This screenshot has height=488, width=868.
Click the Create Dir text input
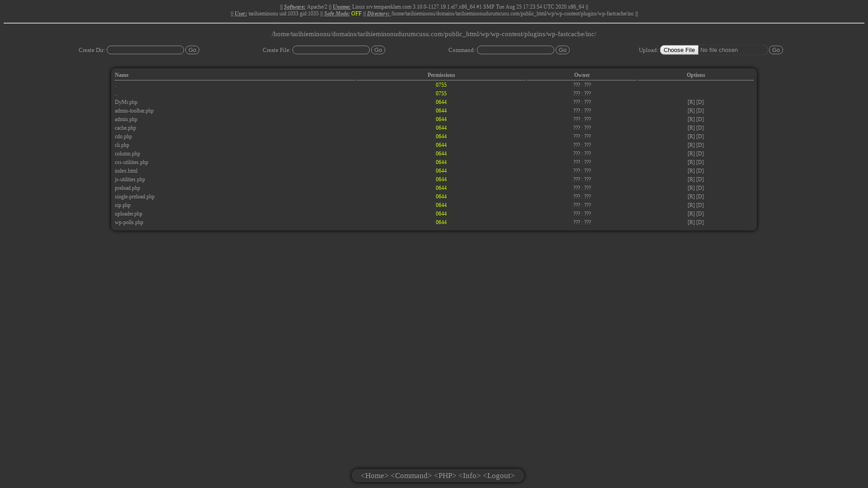click(145, 50)
